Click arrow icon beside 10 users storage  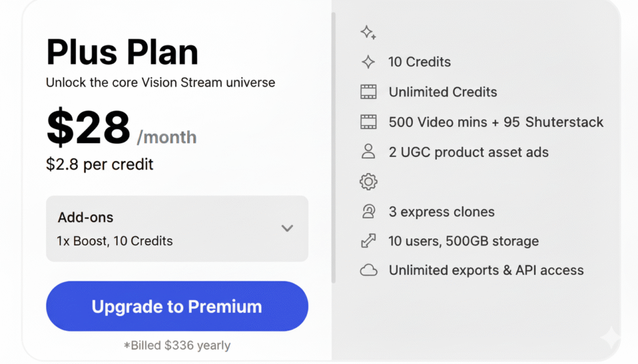click(368, 241)
